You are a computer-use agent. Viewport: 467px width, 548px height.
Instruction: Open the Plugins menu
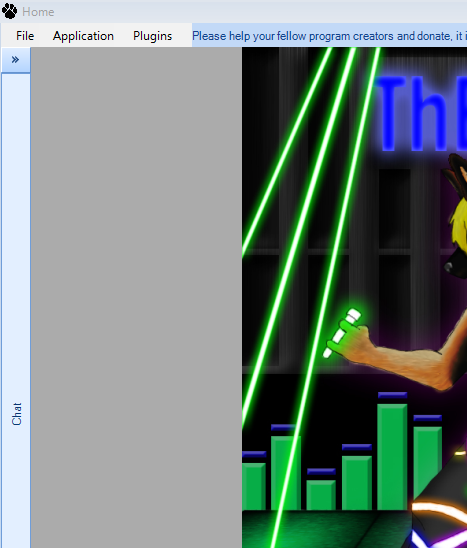point(152,36)
